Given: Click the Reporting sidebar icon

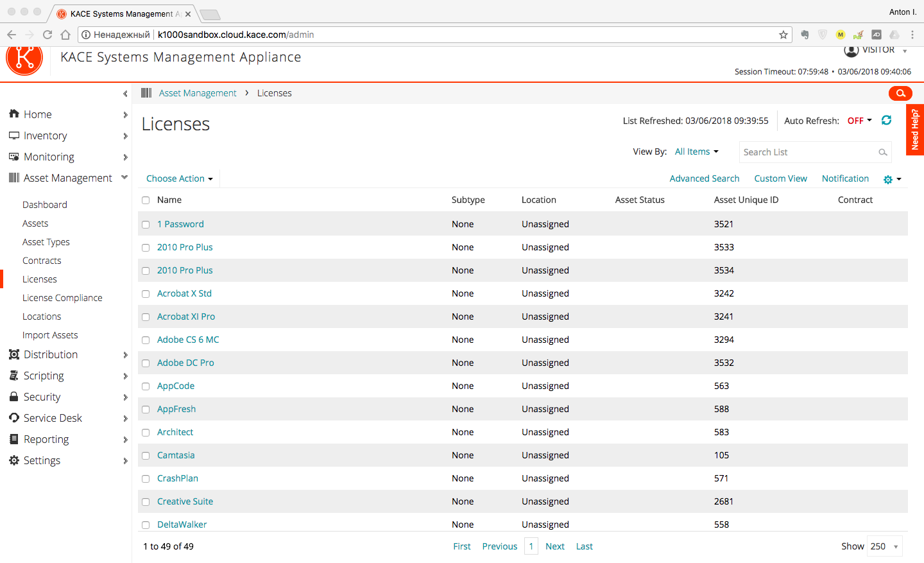Looking at the screenshot, I should 14,439.
